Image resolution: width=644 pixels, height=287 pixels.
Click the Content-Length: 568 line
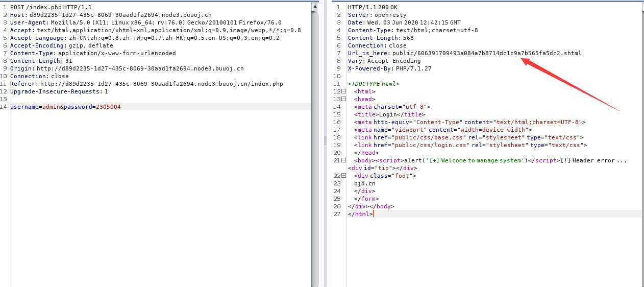point(381,38)
